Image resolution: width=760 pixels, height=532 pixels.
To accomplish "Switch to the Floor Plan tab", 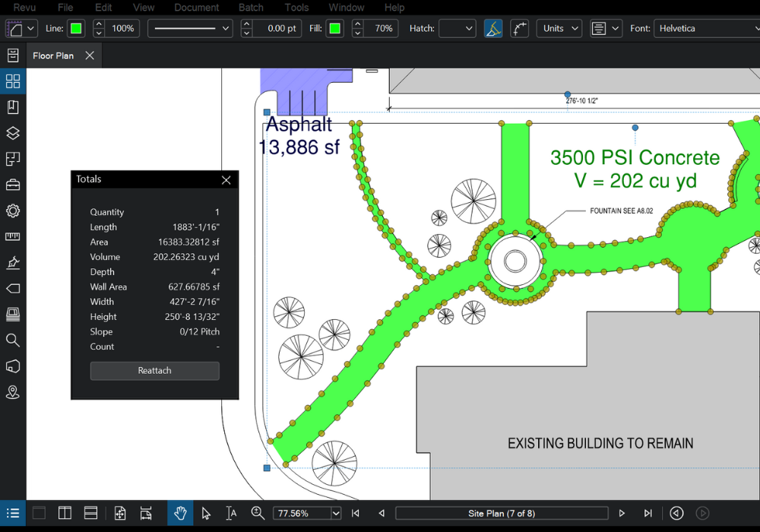I will pos(53,55).
